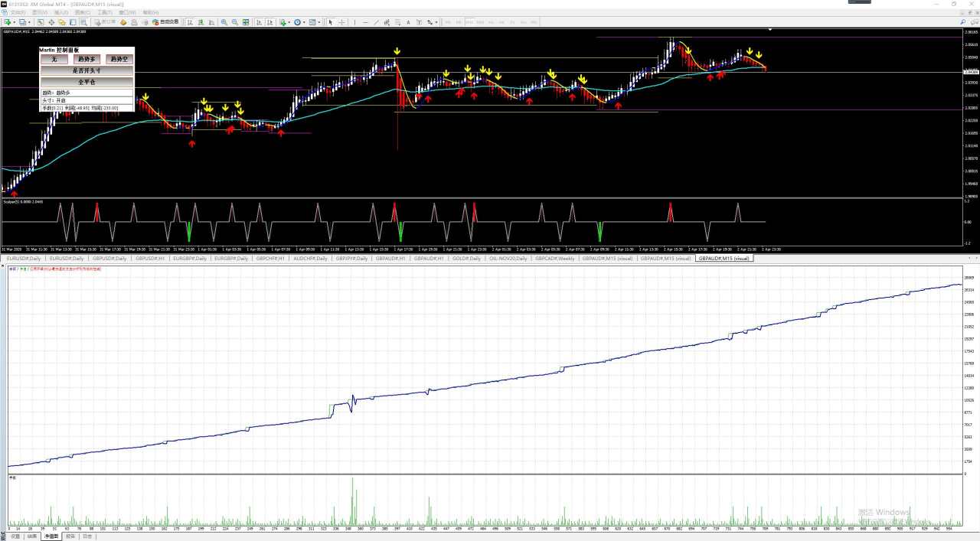This screenshot has height=541, width=980.
Task: Click the 趋势多 button in Martin panel
Action: 87,59
